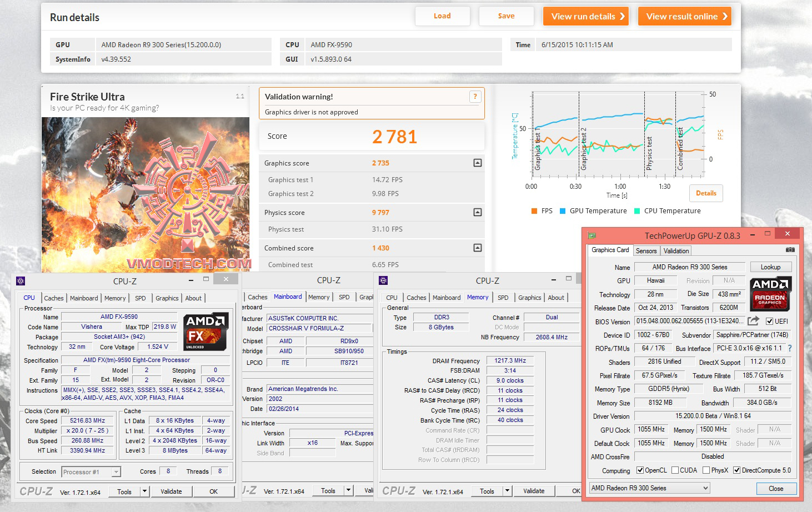Click the Load button
The image size is (812, 512).
(x=443, y=16)
